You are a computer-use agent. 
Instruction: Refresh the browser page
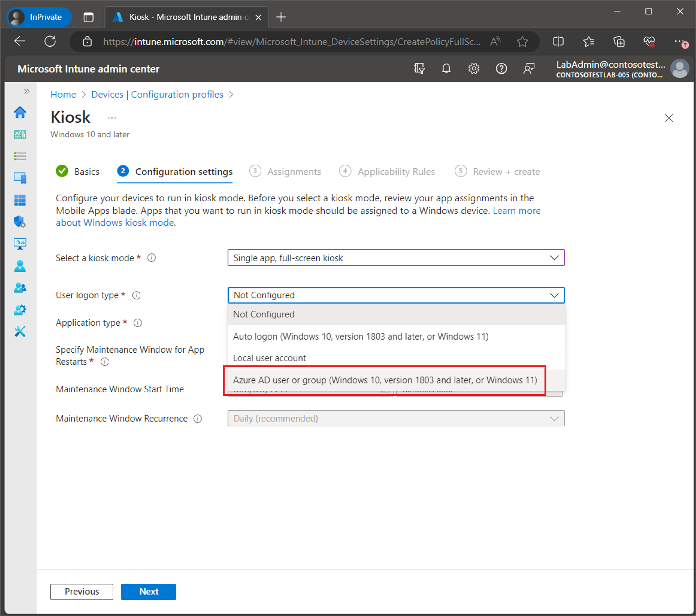tap(50, 41)
